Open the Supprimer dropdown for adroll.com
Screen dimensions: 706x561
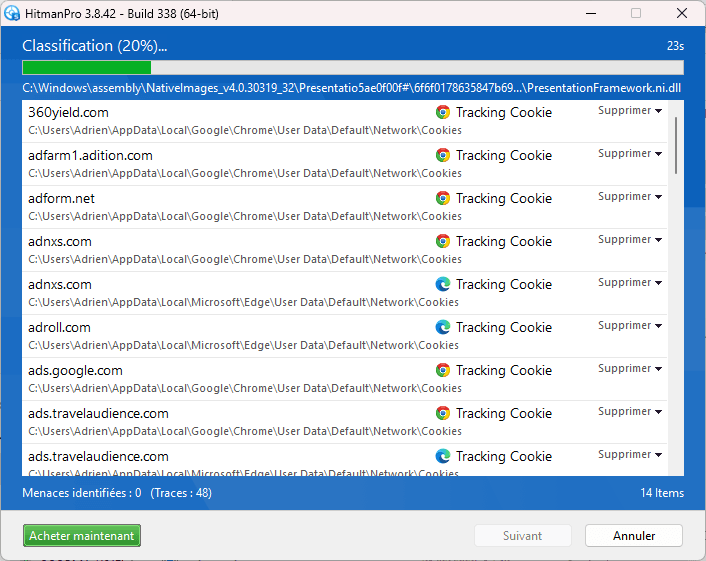point(629,326)
